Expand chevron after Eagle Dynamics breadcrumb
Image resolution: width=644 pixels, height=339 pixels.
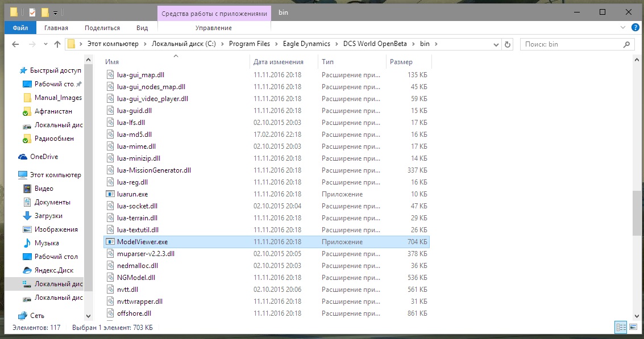tap(336, 44)
